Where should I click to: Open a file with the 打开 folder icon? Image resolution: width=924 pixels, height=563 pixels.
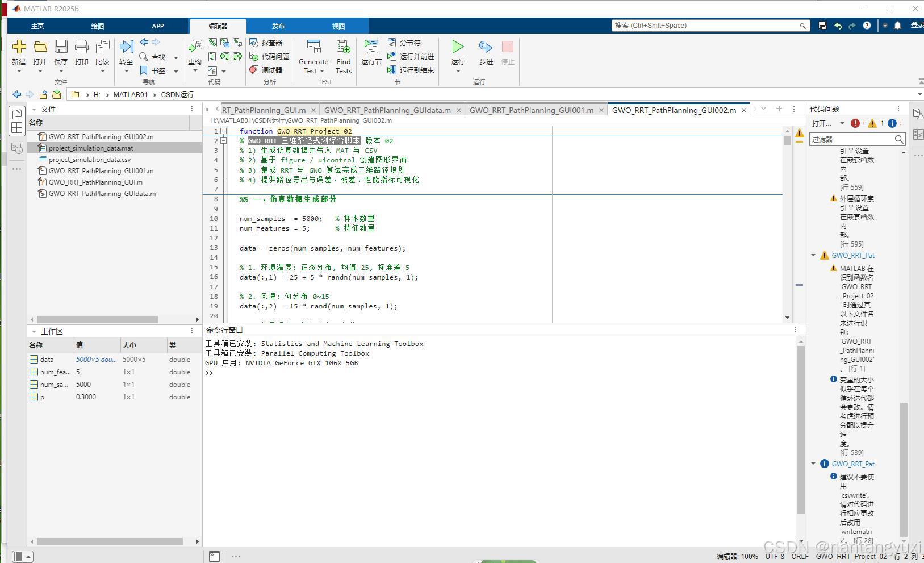[x=40, y=47]
